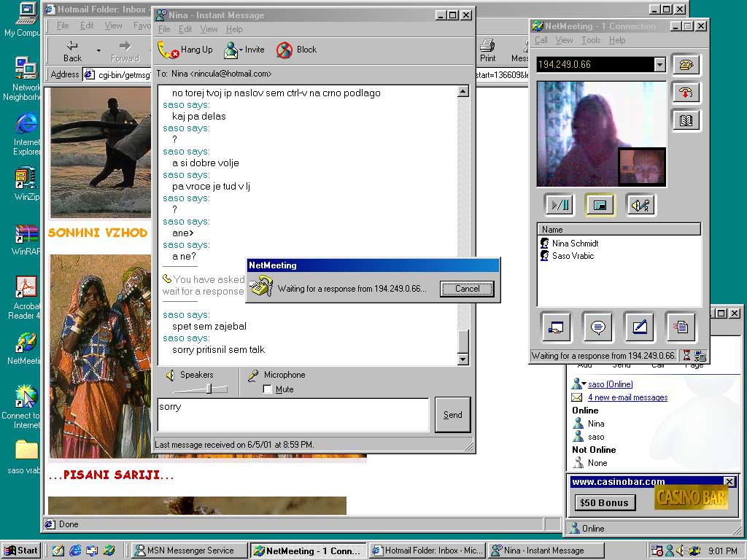The height and width of the screenshot is (560, 747).
Task: Open the NetMeeting View menu
Action: tap(564, 41)
